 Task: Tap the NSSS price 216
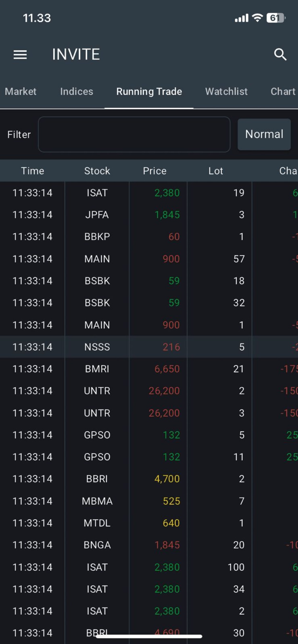click(171, 347)
